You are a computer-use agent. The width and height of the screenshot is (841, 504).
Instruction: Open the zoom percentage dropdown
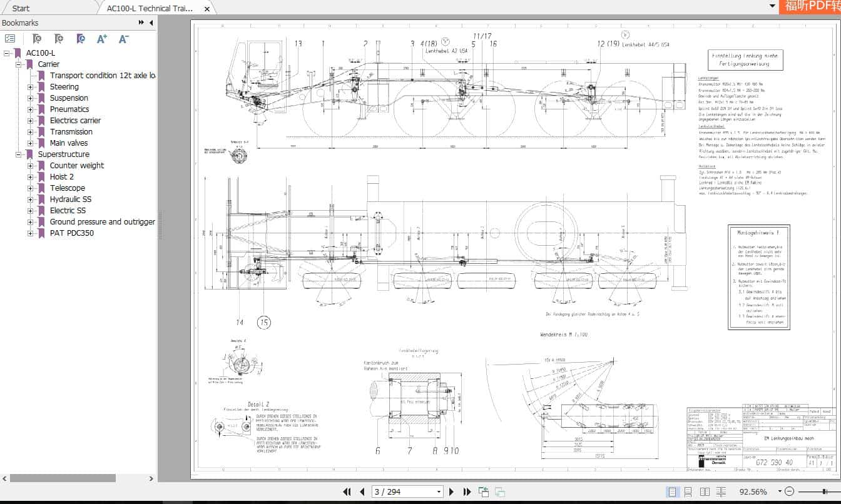[x=780, y=492]
